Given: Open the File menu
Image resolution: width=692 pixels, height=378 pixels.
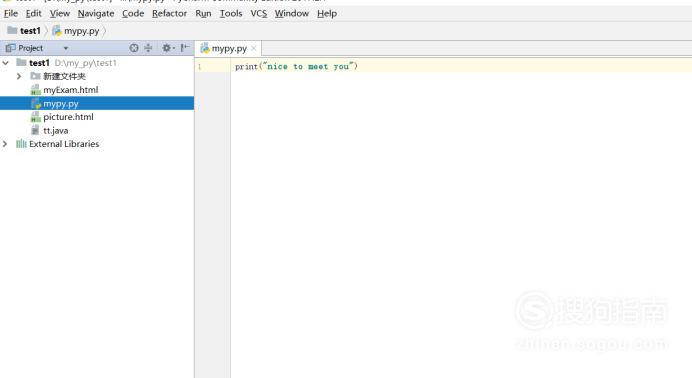Looking at the screenshot, I should [x=11, y=14].
